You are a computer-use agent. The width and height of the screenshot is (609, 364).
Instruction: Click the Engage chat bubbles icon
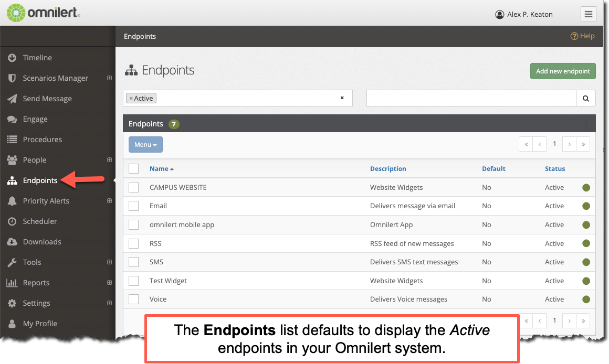tap(12, 119)
